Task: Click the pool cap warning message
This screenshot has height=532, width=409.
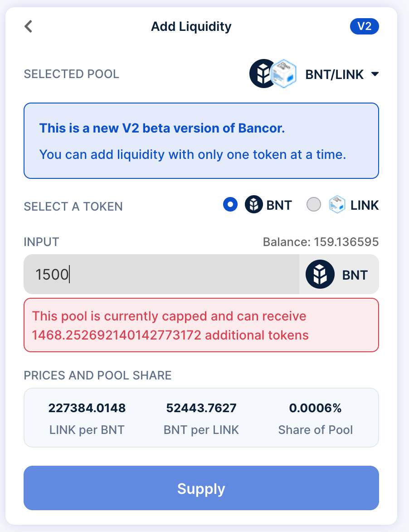Action: (201, 325)
